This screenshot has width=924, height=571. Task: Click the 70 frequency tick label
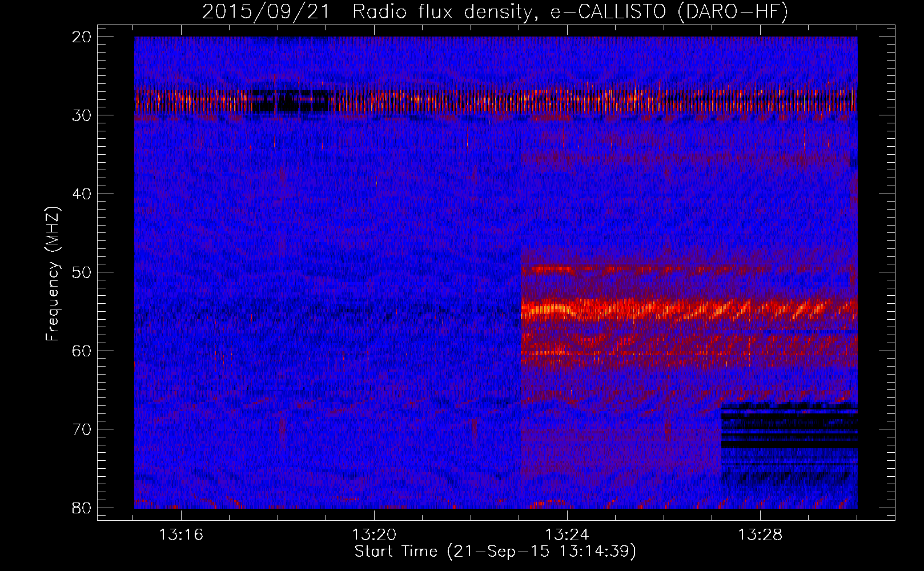82,429
